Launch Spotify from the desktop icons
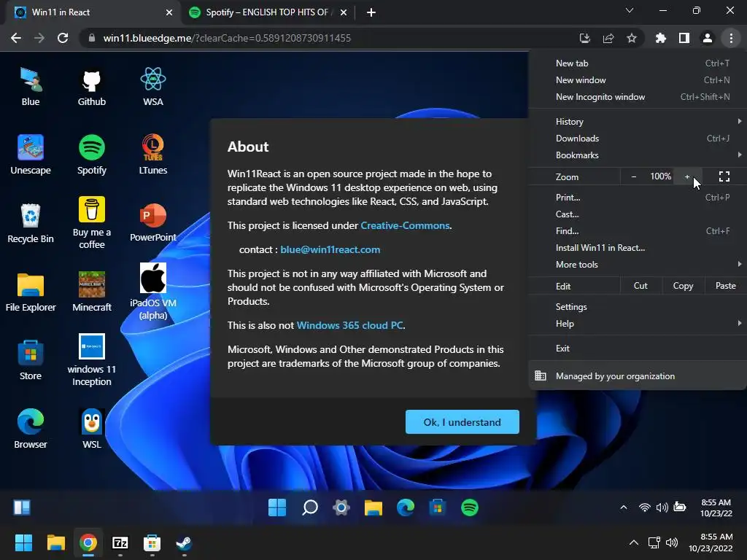Viewport: 747px width, 560px height. point(91,155)
